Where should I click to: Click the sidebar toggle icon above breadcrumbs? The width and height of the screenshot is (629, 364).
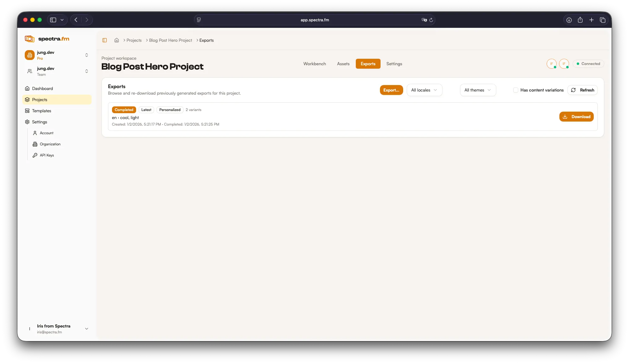pos(105,40)
